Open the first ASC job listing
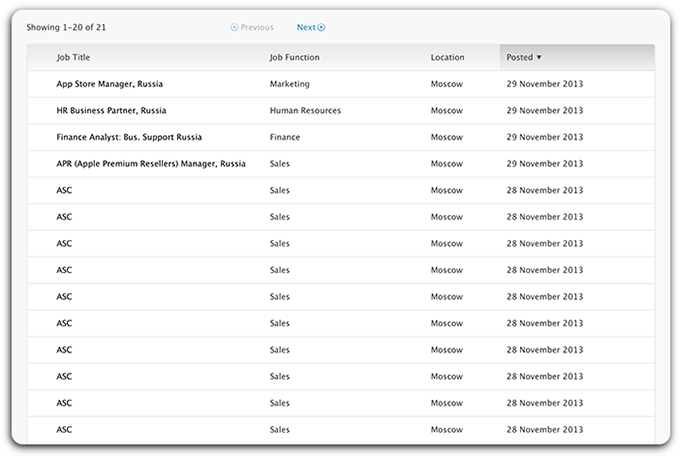Screen dimensions: 680x456 65,190
